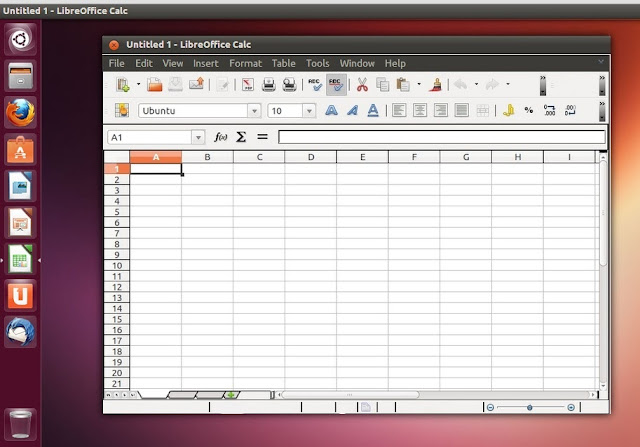Toggle Underline formatting

click(373, 110)
